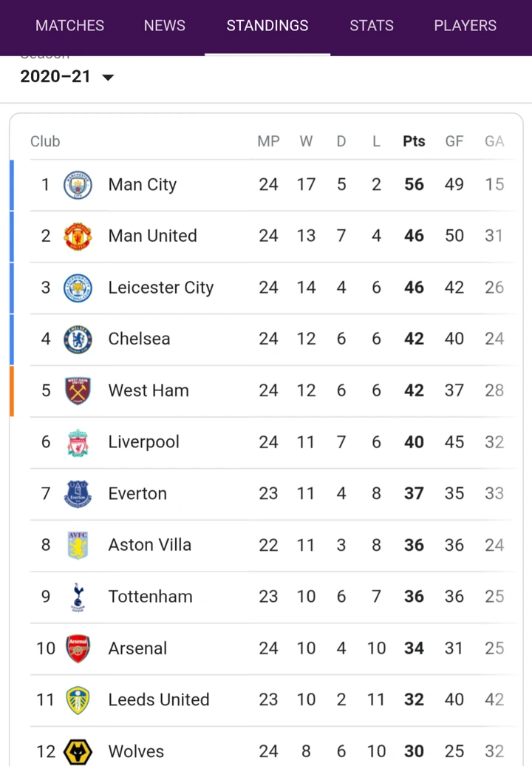Open the 2020–21 season dropdown

(x=67, y=77)
